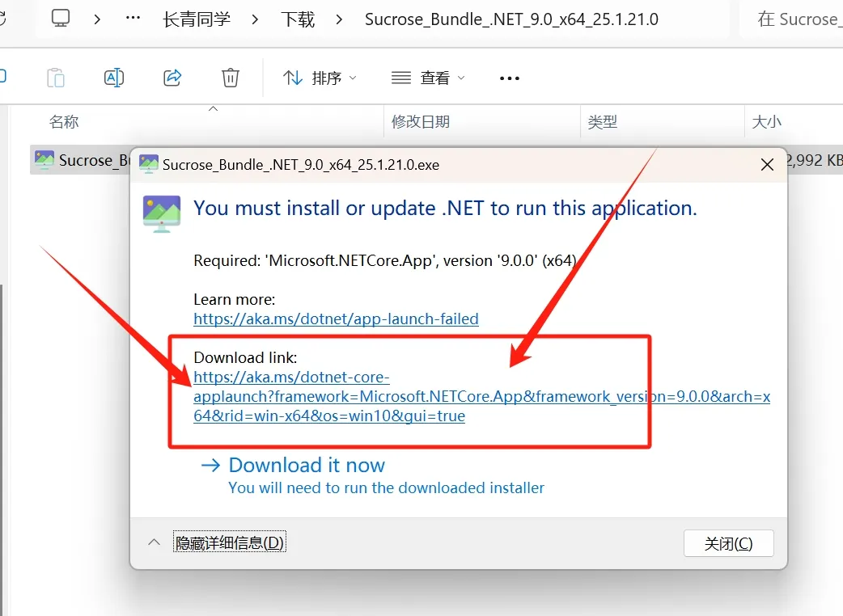Open the aka.ms/dotnet/app-launch-failed link
Screen dimensions: 843x616
(336, 319)
